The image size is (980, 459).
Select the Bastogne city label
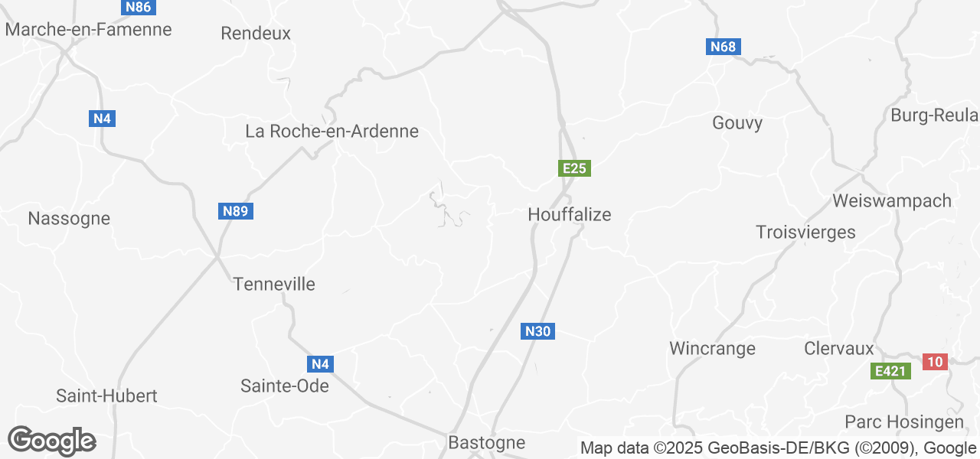coord(486,442)
